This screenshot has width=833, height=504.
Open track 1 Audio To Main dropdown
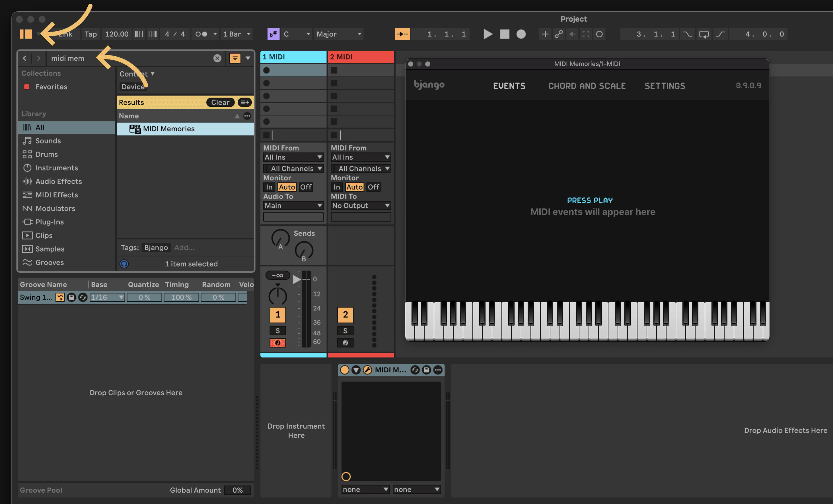coord(293,205)
